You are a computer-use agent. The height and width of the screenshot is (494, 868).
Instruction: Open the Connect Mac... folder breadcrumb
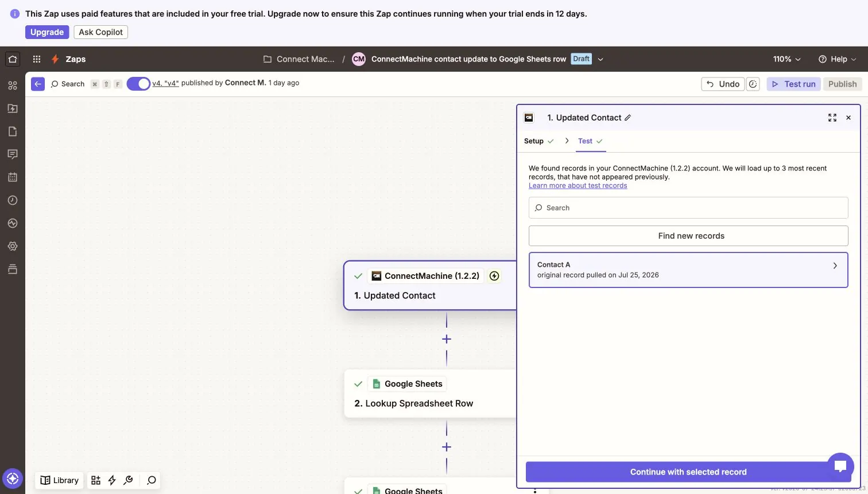[299, 59]
